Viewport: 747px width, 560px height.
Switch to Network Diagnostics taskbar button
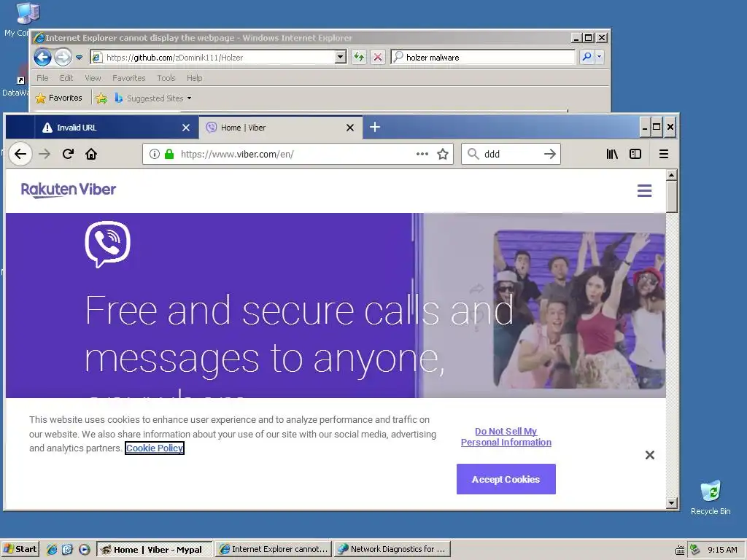(392, 549)
